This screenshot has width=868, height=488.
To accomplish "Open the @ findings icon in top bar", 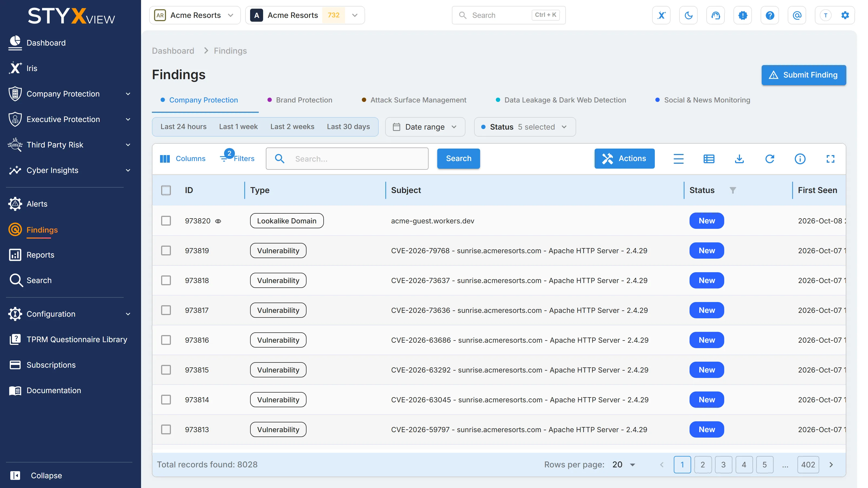I will [x=797, y=15].
